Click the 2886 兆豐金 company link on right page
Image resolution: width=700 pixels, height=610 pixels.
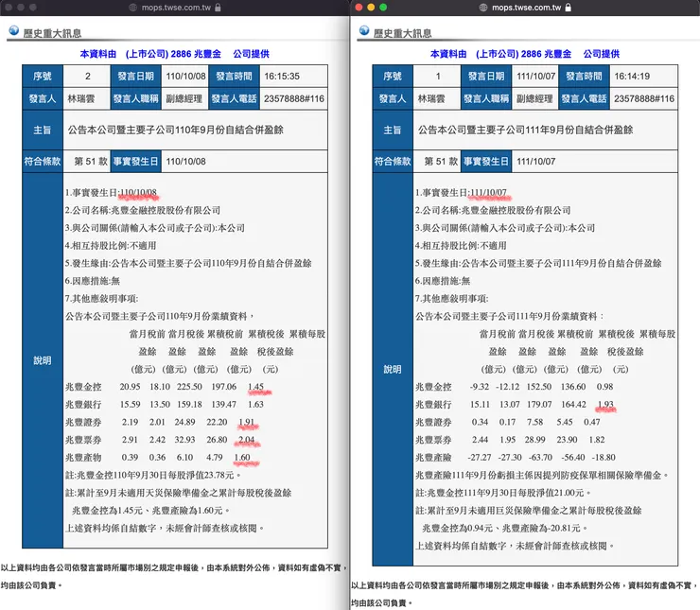(546, 54)
